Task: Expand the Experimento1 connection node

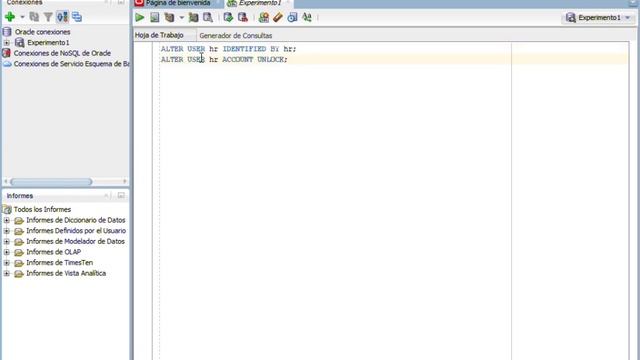Action: click(7, 42)
